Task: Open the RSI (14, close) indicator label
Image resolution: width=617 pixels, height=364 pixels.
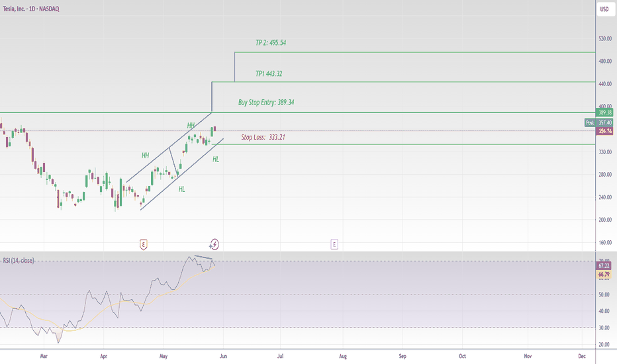Action: pos(19,261)
